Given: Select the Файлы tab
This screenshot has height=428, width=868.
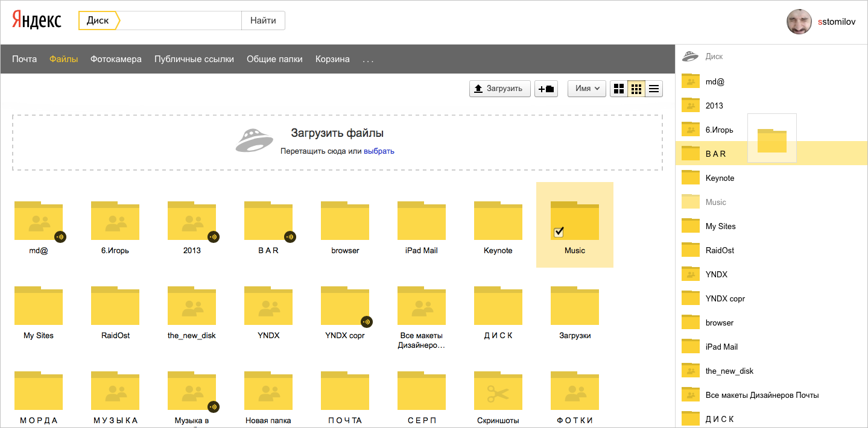Looking at the screenshot, I should pyautogui.click(x=64, y=59).
